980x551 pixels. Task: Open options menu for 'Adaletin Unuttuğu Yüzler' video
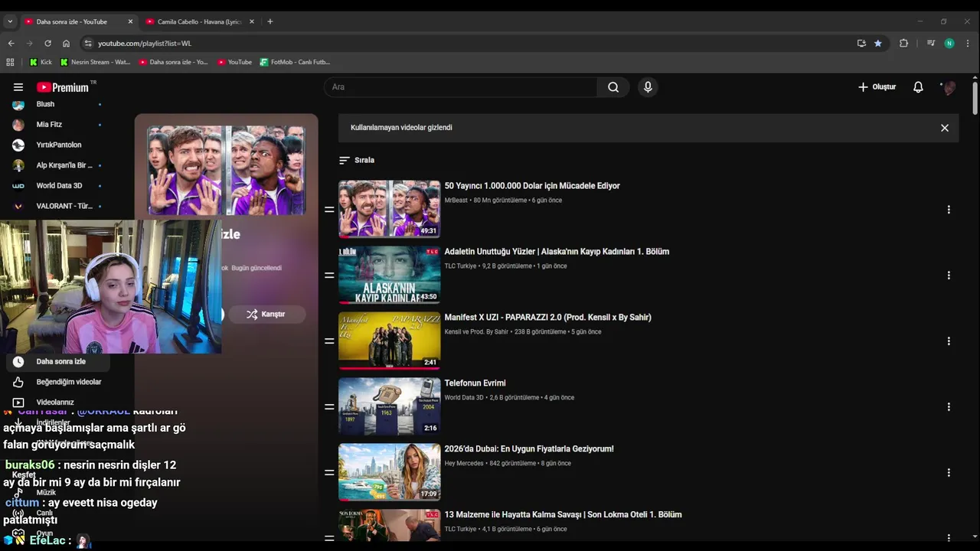tap(949, 275)
